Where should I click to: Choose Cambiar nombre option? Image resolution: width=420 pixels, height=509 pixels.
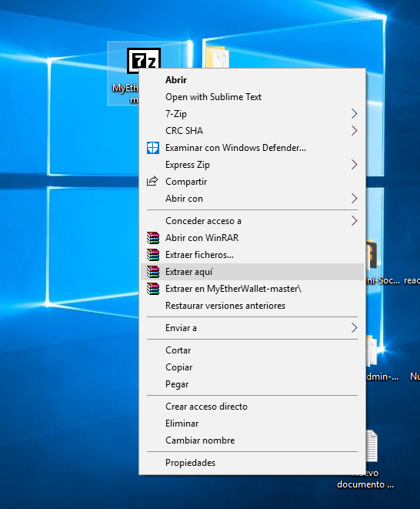[252, 440]
